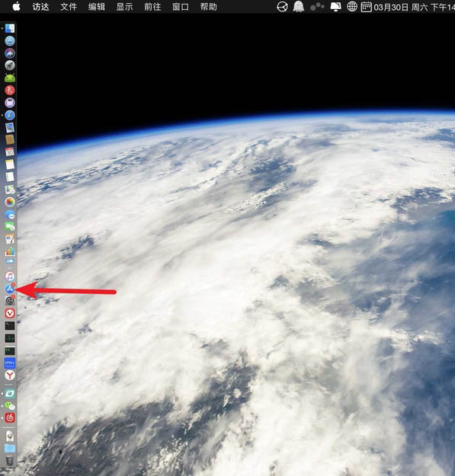Launch Finder from the Dock

(10, 28)
